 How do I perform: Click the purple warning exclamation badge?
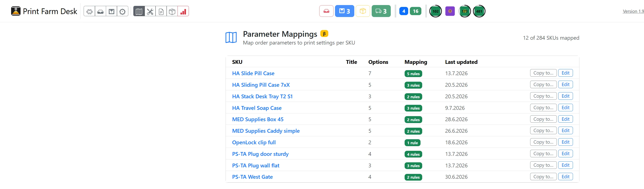coord(450,11)
